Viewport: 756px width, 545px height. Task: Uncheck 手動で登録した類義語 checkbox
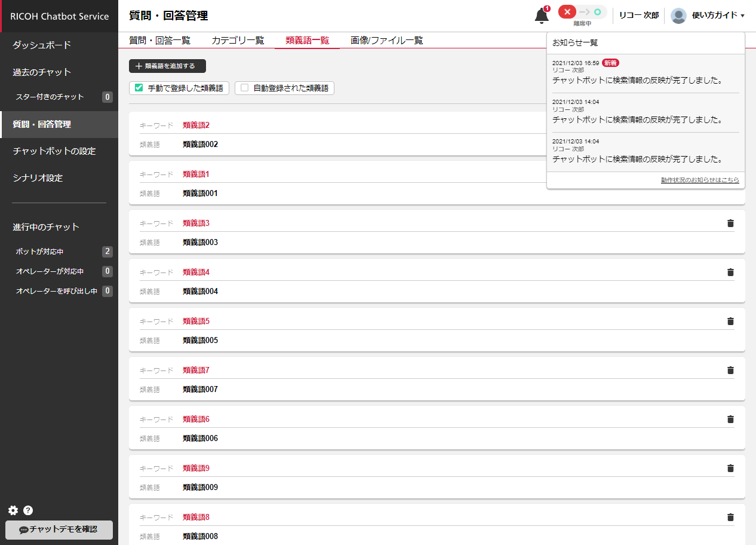click(139, 88)
